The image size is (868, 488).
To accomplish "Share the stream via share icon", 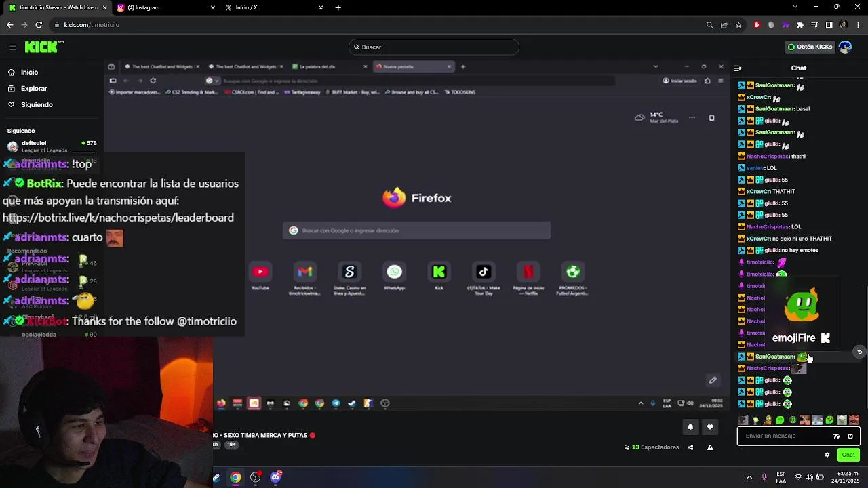I will coord(690,447).
